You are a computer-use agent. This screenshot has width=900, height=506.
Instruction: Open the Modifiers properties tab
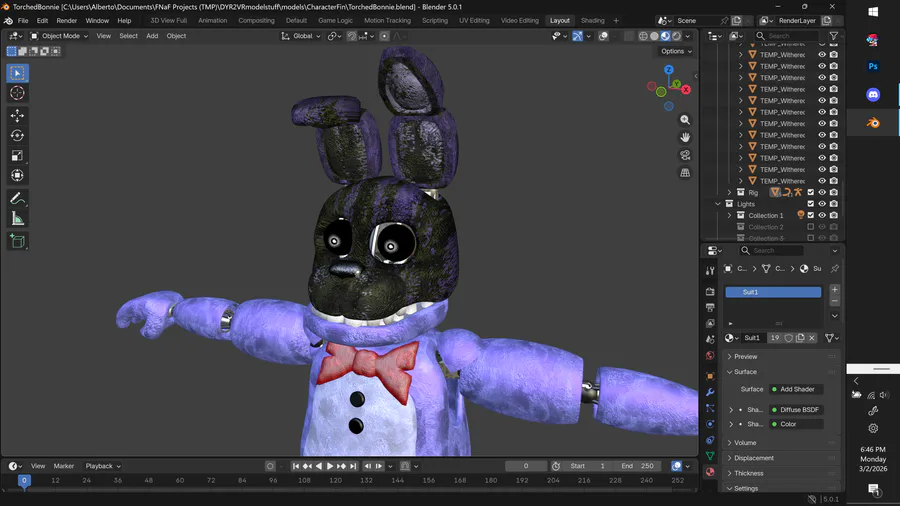[710, 392]
